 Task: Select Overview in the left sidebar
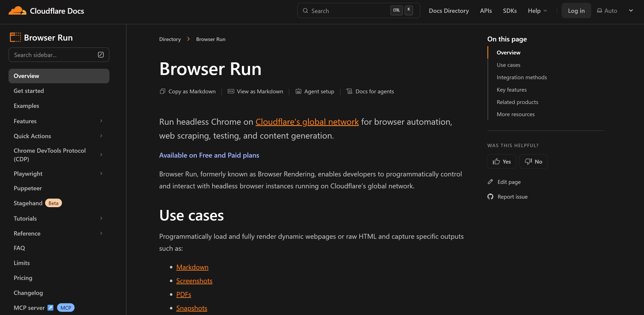[59, 76]
